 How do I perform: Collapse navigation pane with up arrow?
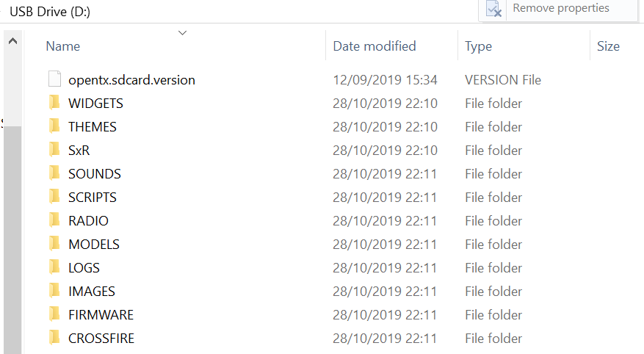click(x=12, y=41)
